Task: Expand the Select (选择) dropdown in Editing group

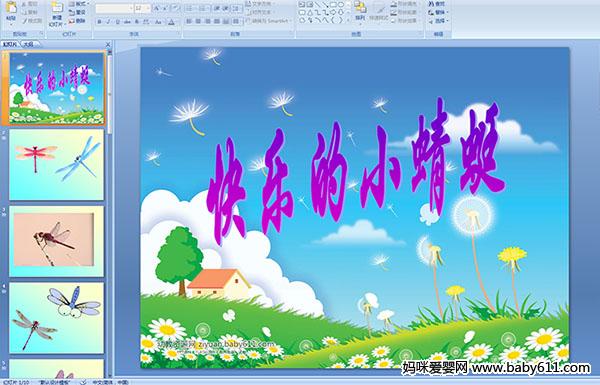Action: (x=438, y=21)
